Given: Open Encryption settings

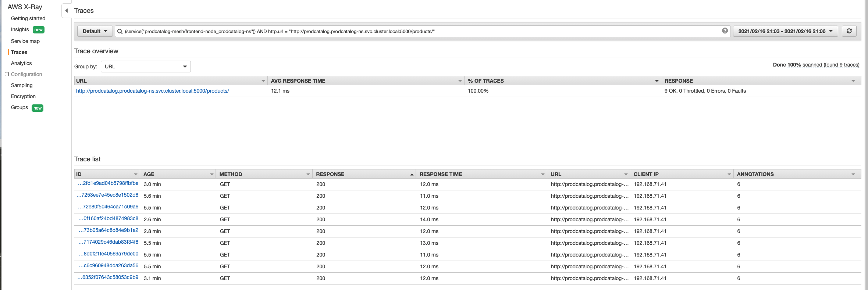Looking at the screenshot, I should [23, 96].
